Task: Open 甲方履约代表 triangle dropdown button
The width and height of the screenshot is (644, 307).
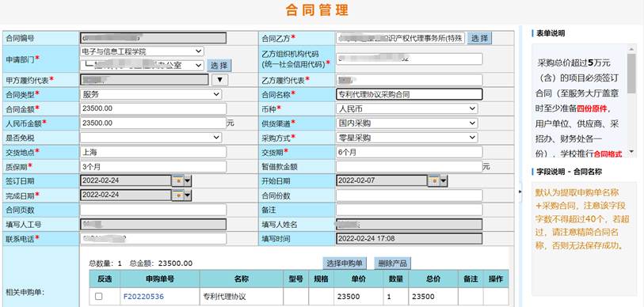Action: coord(219,80)
